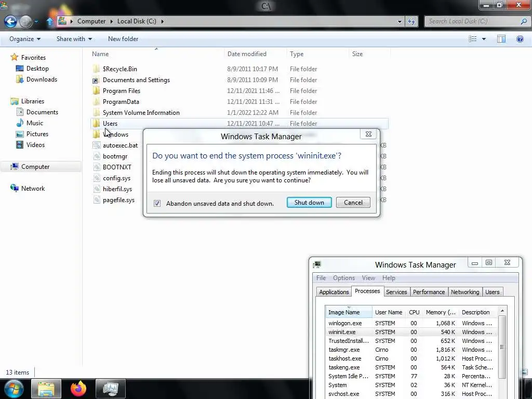Show the preview pane icon
Image resolution: width=532 pixels, height=399 pixels.
501,38
